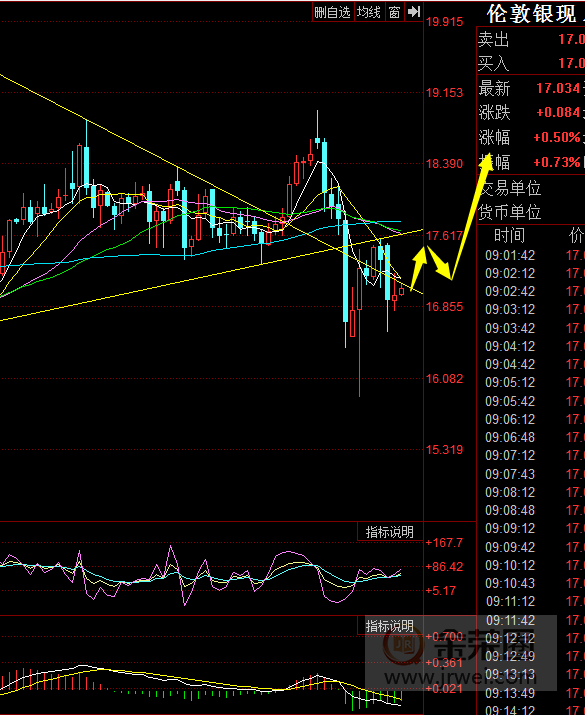Image resolution: width=585 pixels, height=715 pixels.
Task: Click the arrow-to-end icon
Action: tap(414, 12)
